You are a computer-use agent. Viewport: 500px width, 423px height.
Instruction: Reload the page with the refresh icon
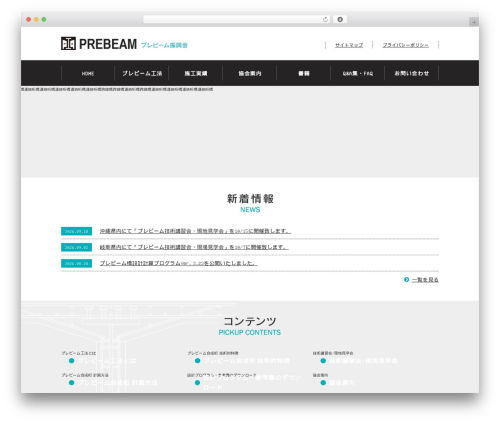pos(325,19)
